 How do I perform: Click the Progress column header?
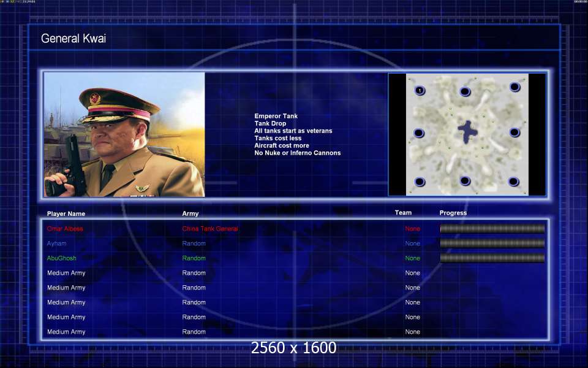point(453,213)
